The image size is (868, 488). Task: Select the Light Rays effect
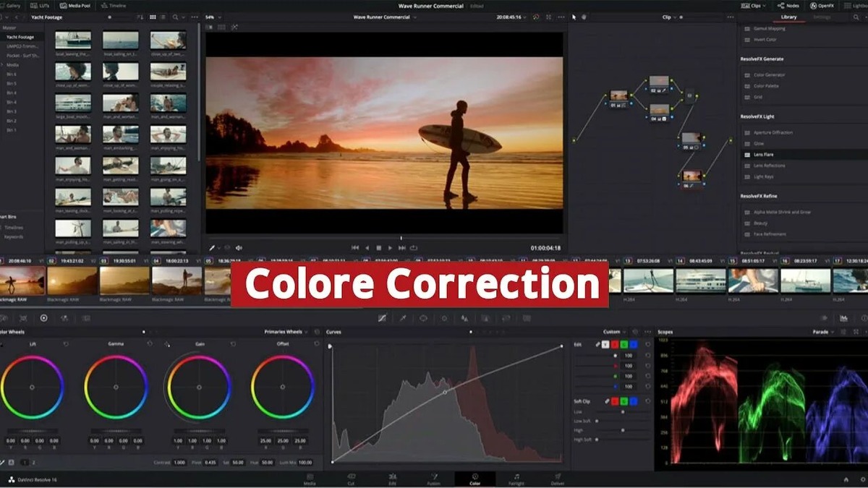(763, 176)
